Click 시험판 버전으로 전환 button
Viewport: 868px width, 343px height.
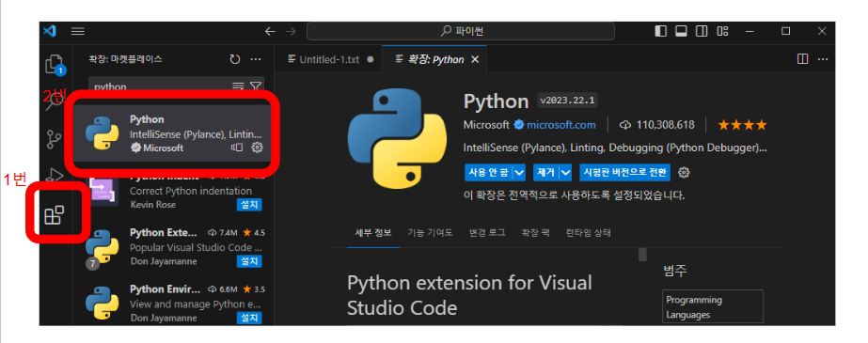(x=625, y=173)
